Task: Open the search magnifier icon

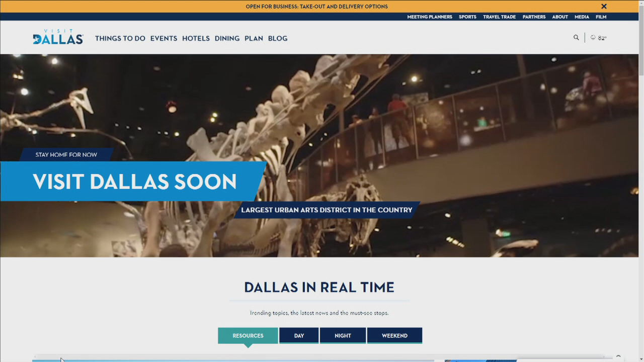Action: pos(576,37)
